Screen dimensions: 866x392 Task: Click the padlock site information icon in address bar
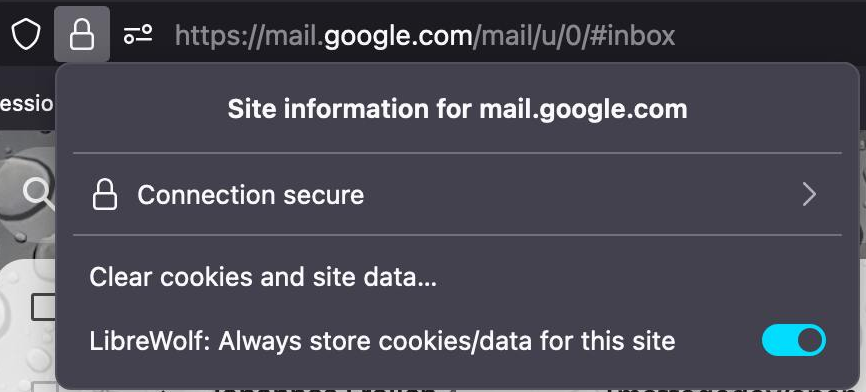pyautogui.click(x=82, y=35)
